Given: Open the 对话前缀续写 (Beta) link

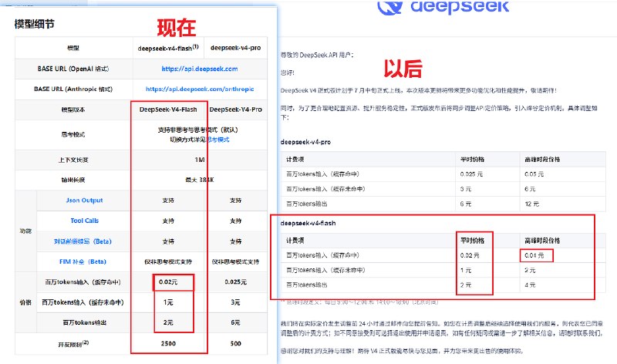Looking at the screenshot, I should (83, 241).
